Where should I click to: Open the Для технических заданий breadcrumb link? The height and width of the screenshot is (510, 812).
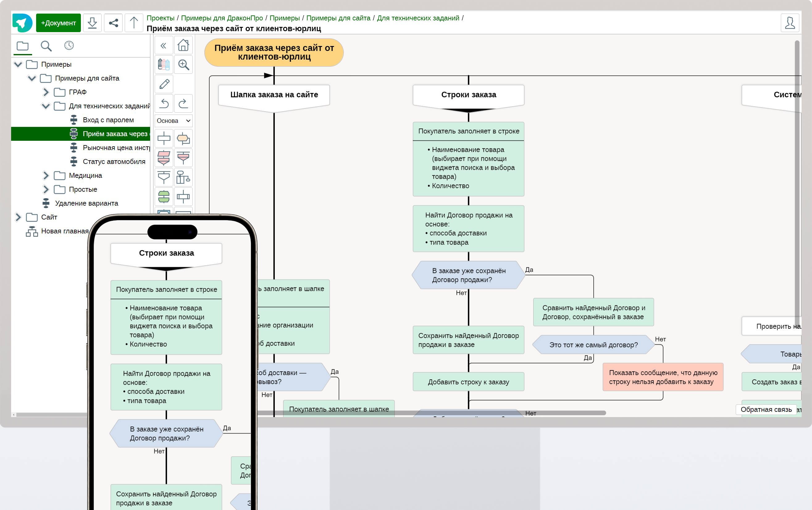coord(418,18)
